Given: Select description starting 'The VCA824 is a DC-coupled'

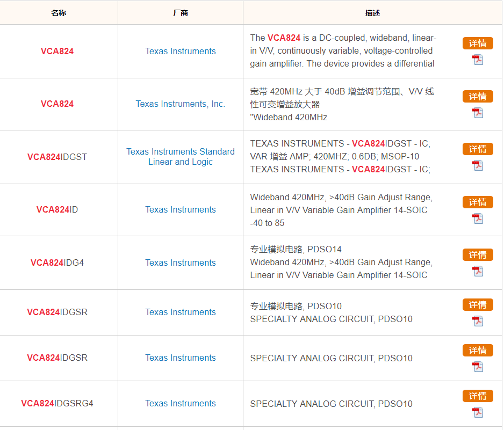Looking at the screenshot, I should [343, 51].
